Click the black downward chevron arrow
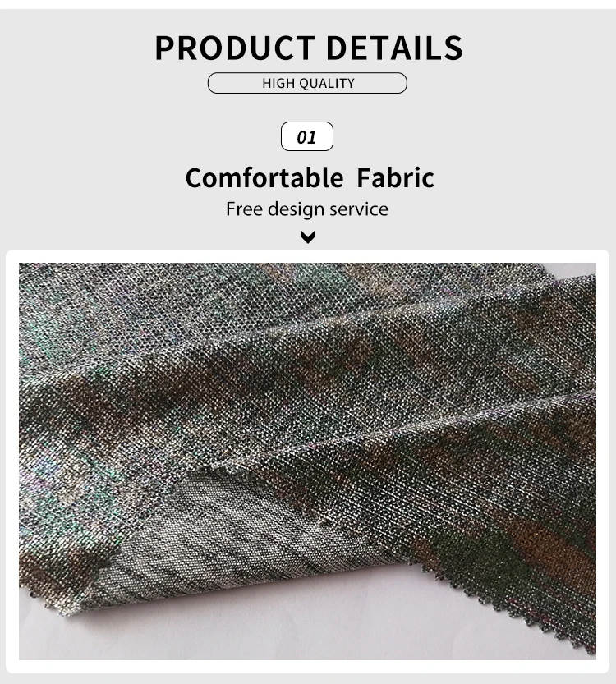 click(307, 236)
